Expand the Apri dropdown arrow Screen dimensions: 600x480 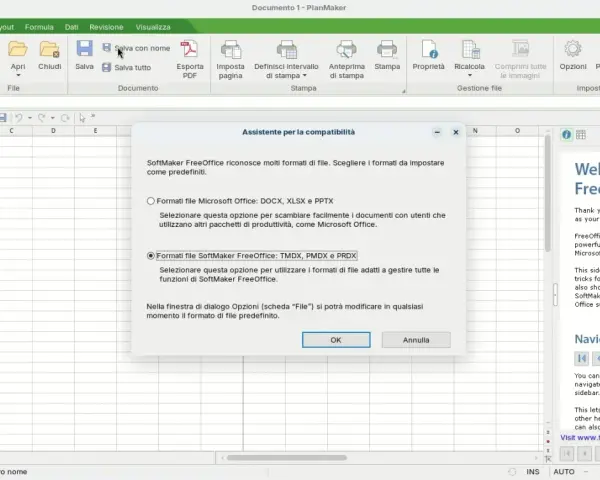pos(18,75)
